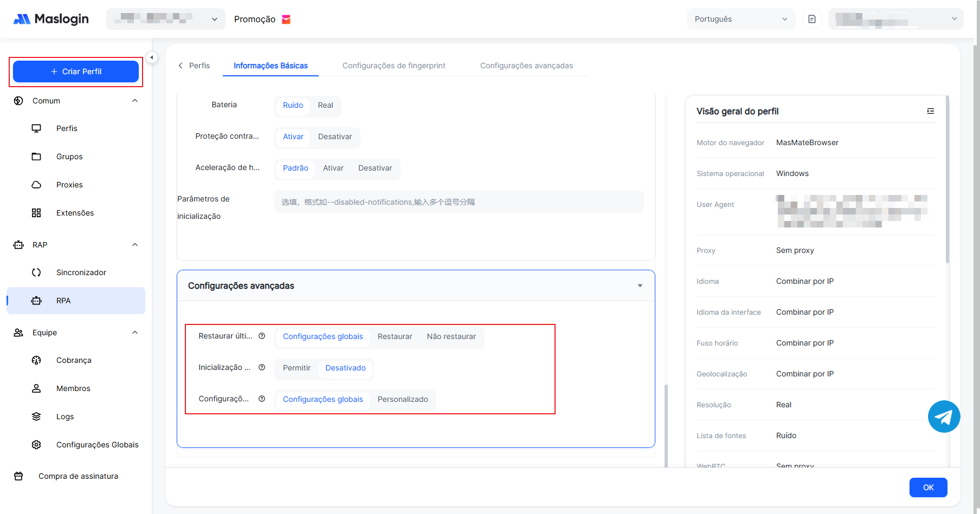
Task: Collapse sidebar with the arrow handle
Action: 152,57
